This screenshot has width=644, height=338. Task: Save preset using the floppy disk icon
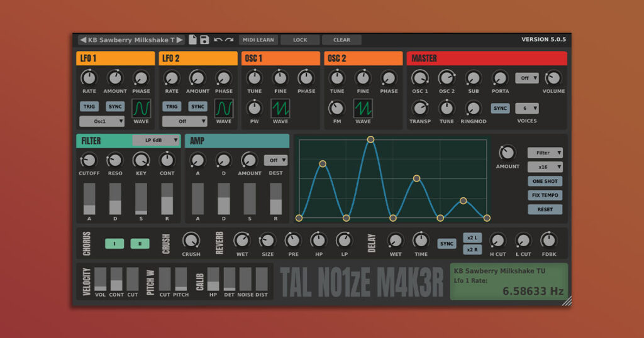204,40
